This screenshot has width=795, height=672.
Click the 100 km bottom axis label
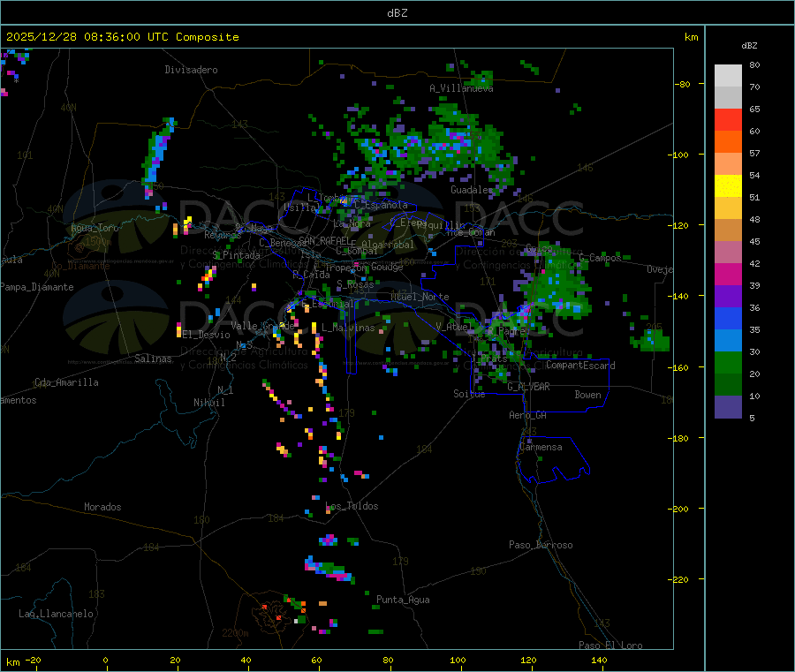coord(458,660)
